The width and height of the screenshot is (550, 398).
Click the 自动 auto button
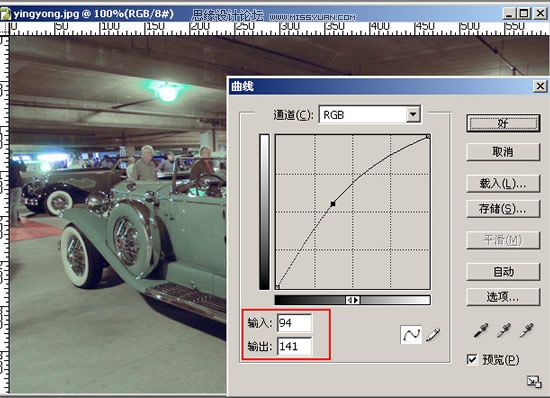[503, 271]
